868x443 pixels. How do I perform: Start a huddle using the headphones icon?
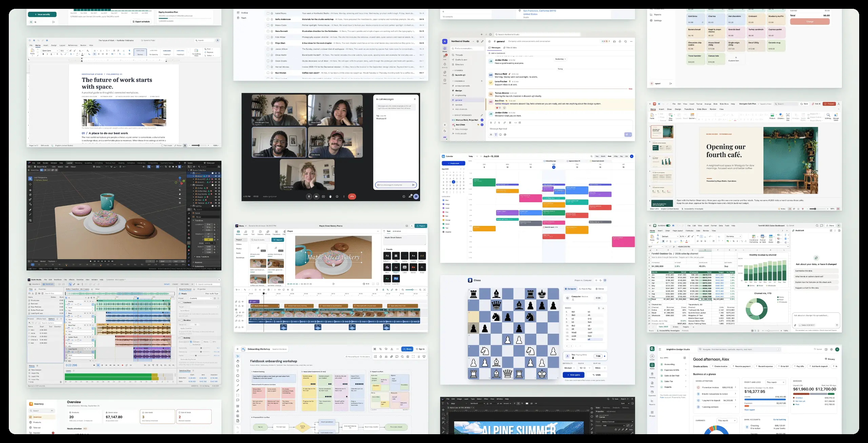[614, 41]
